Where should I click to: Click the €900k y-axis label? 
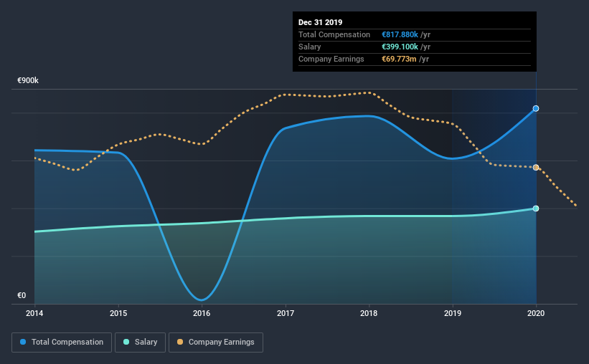click(28, 80)
